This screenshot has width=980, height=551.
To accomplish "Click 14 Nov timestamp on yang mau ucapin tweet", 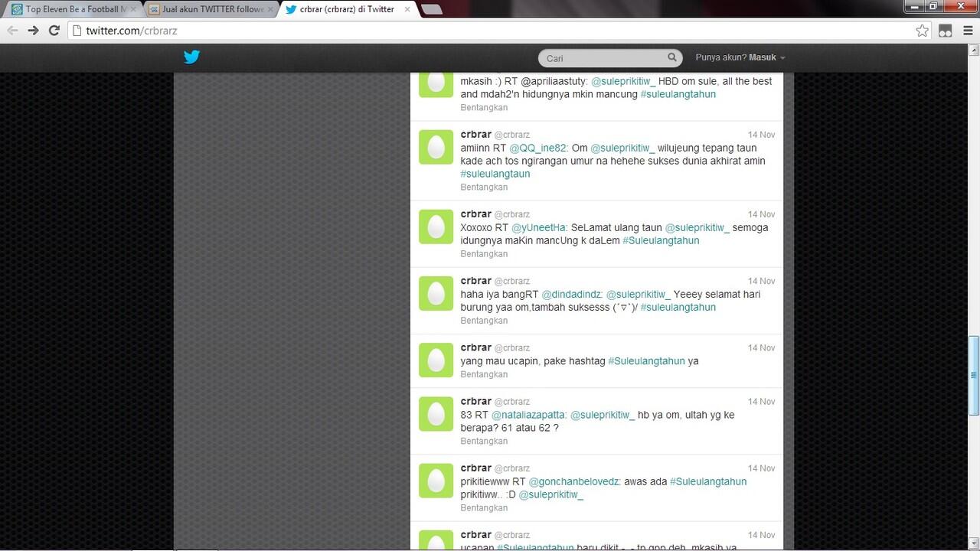I will (x=762, y=347).
